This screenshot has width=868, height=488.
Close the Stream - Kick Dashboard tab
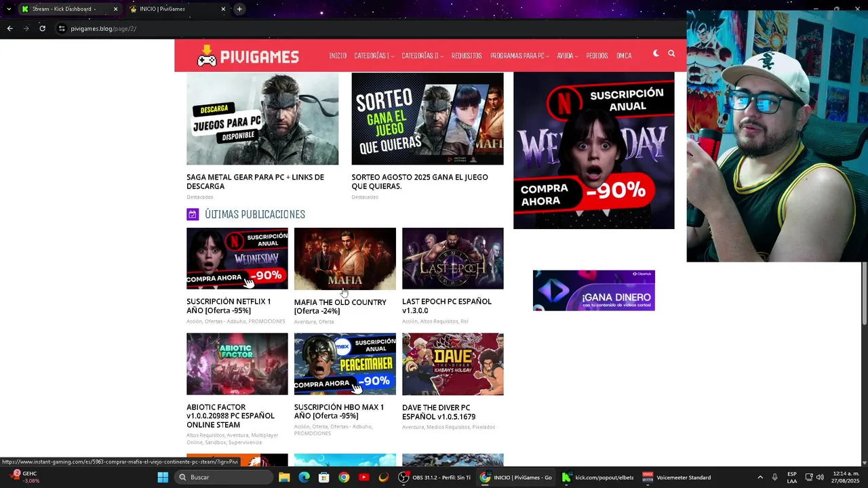(115, 9)
